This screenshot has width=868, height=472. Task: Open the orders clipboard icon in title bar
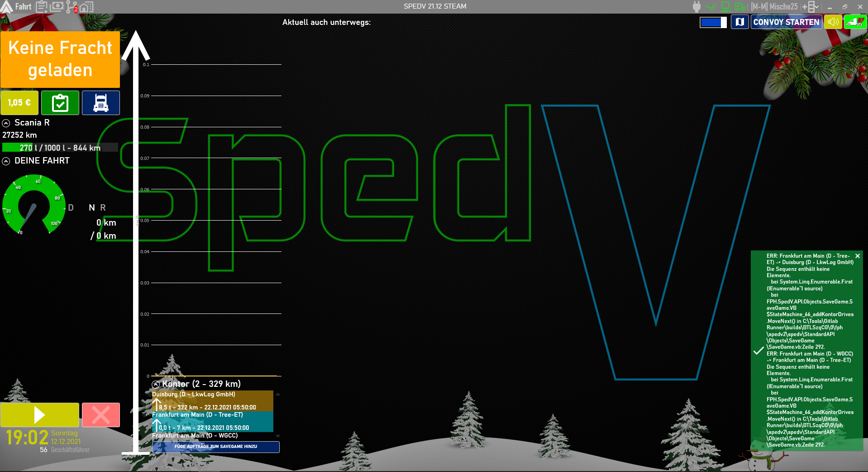click(x=42, y=7)
